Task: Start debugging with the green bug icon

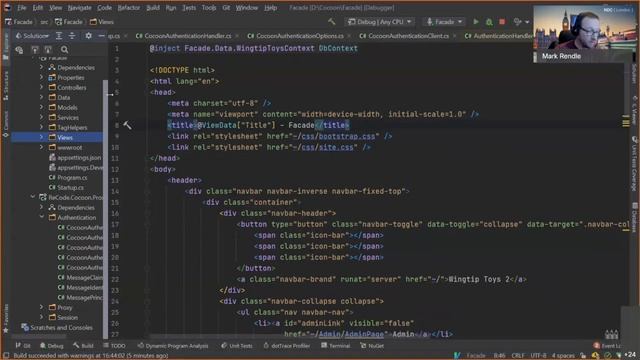Action: 489,22
